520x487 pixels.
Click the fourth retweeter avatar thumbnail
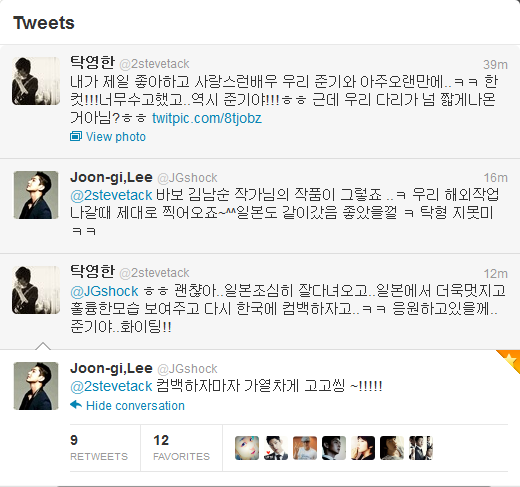pyautogui.click(x=334, y=448)
